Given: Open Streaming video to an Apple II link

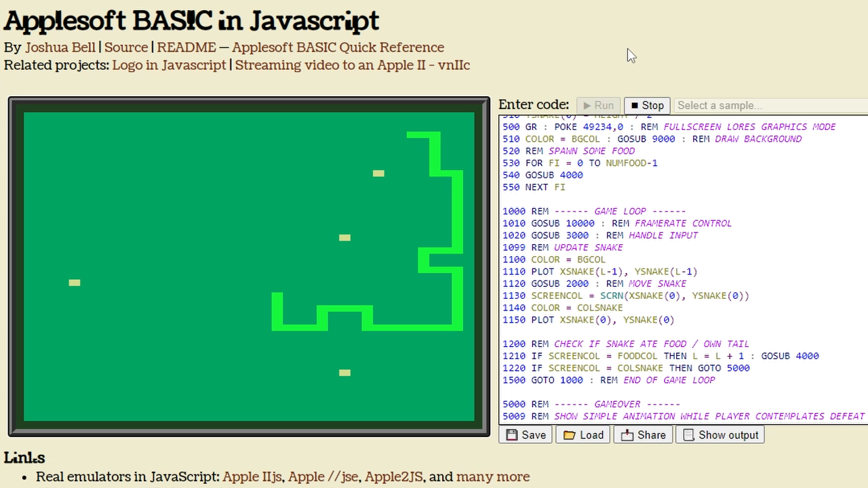Looking at the screenshot, I should pos(353,65).
